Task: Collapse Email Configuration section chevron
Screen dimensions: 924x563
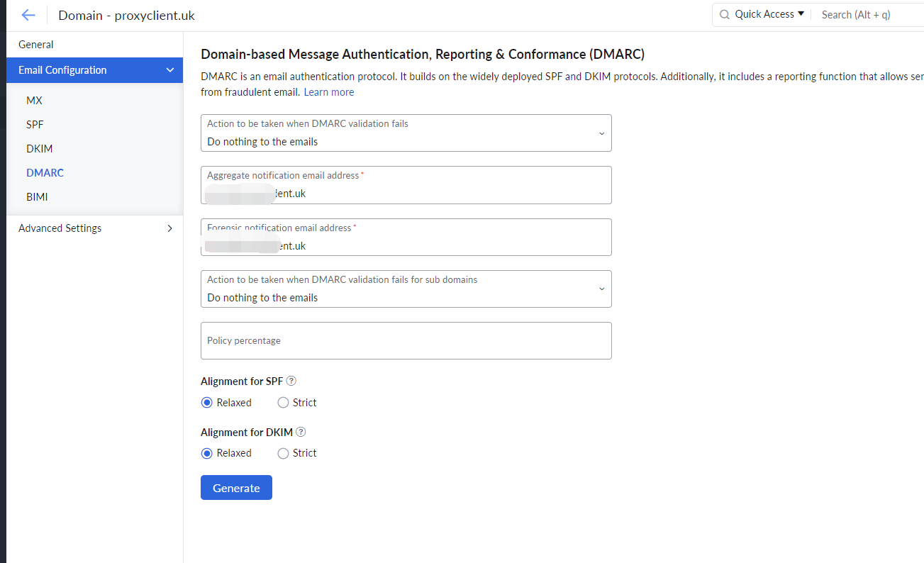Action: [x=169, y=70]
